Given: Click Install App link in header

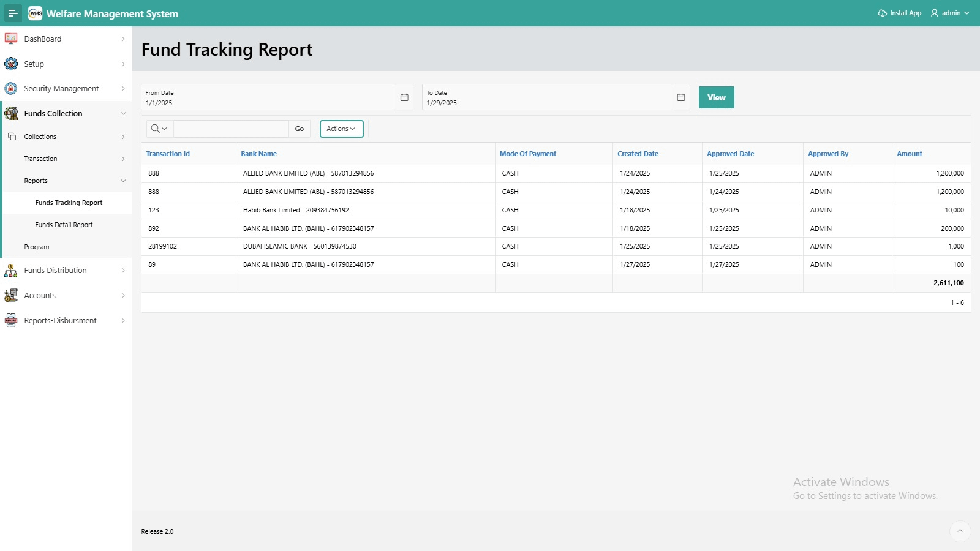Looking at the screenshot, I should click(899, 13).
